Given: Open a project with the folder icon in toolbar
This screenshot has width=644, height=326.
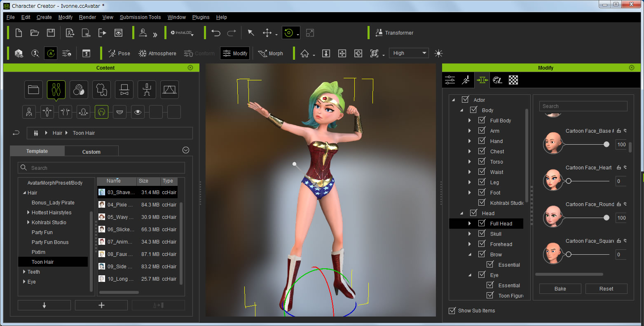Looking at the screenshot, I should pos(35,33).
